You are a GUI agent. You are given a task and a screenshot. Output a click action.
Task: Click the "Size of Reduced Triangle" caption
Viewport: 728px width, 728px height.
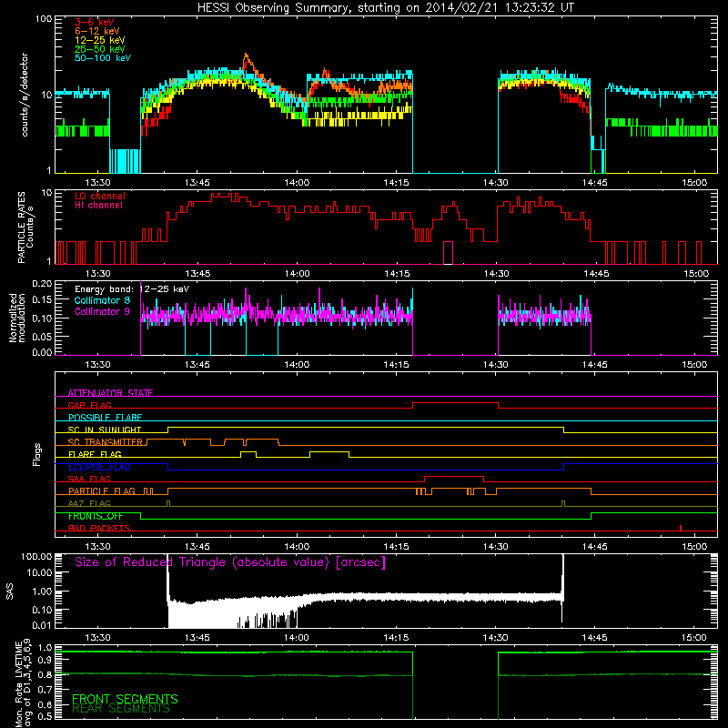230,561
